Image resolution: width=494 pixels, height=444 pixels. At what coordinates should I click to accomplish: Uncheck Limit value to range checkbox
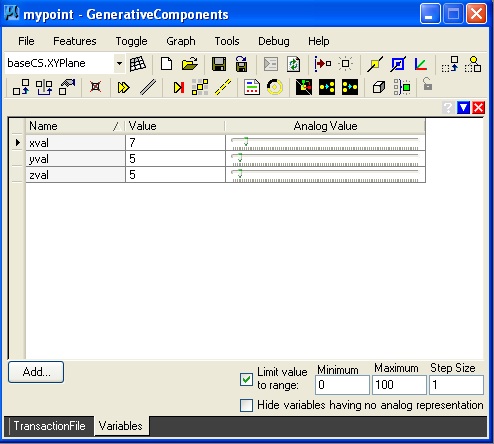point(246,379)
